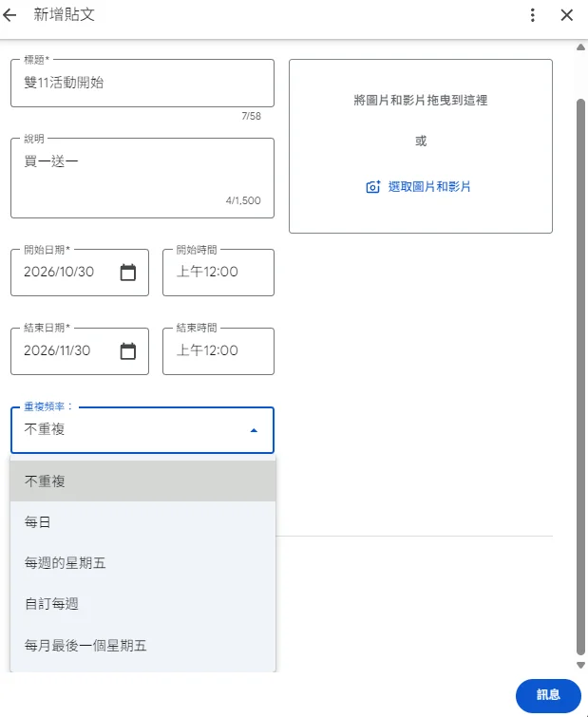
Task: Collapse the 重複頻率 dropdown arrow
Action: coord(254,430)
